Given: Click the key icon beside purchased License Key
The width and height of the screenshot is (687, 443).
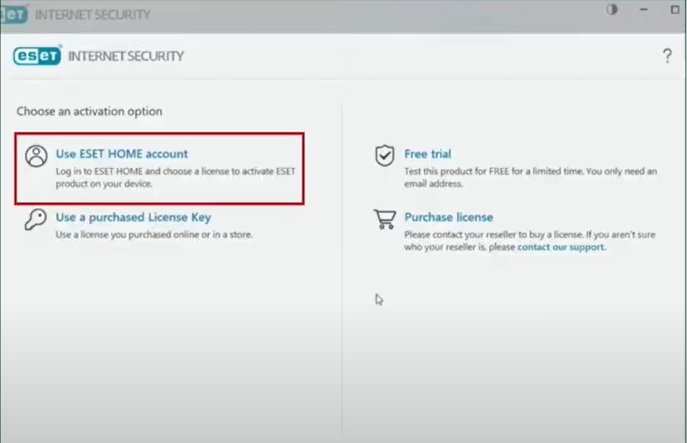Looking at the screenshot, I should (35, 219).
